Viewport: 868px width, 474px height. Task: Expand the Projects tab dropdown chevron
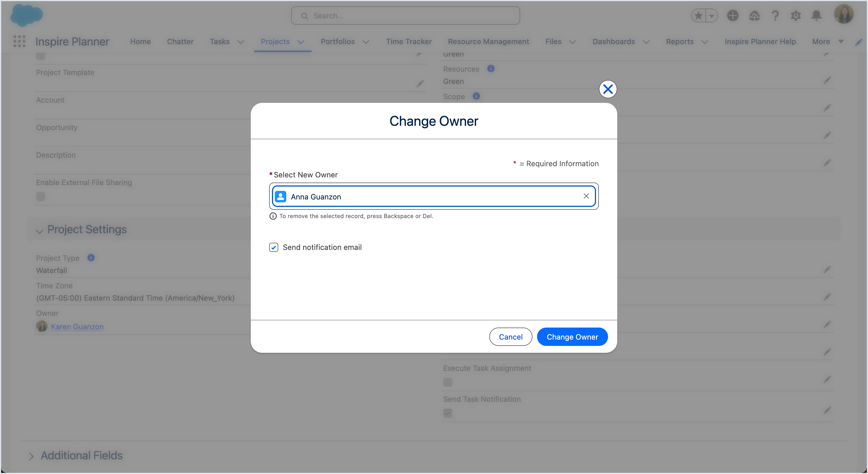point(301,42)
